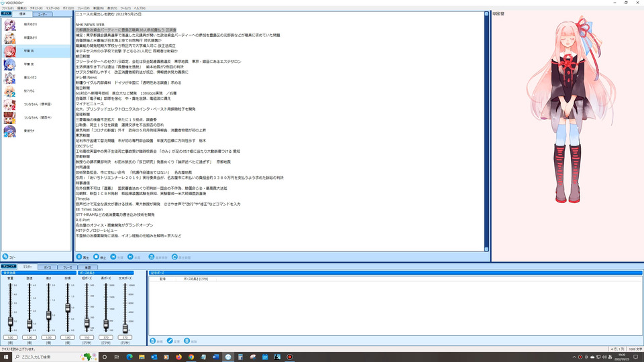The width and height of the screenshot is (644, 362).
Task: Click the コピー copy icon under the voice list
Action: (x=5, y=257)
